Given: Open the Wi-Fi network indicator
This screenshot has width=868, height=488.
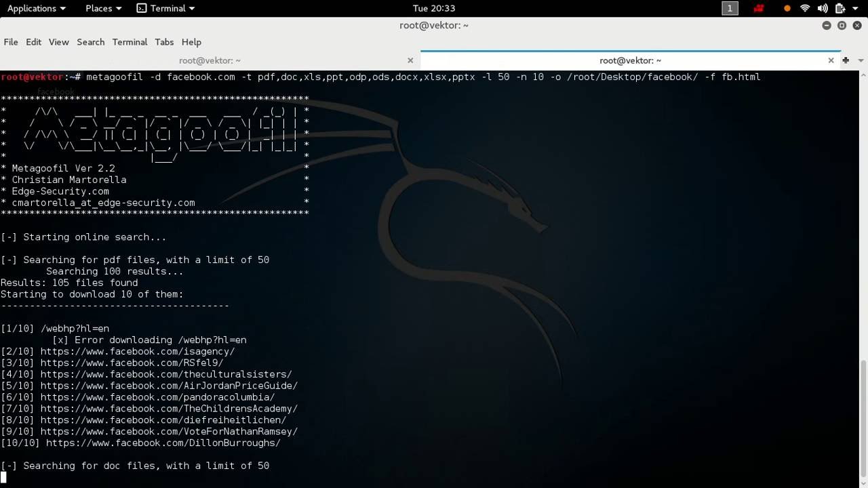Looking at the screenshot, I should (x=805, y=8).
